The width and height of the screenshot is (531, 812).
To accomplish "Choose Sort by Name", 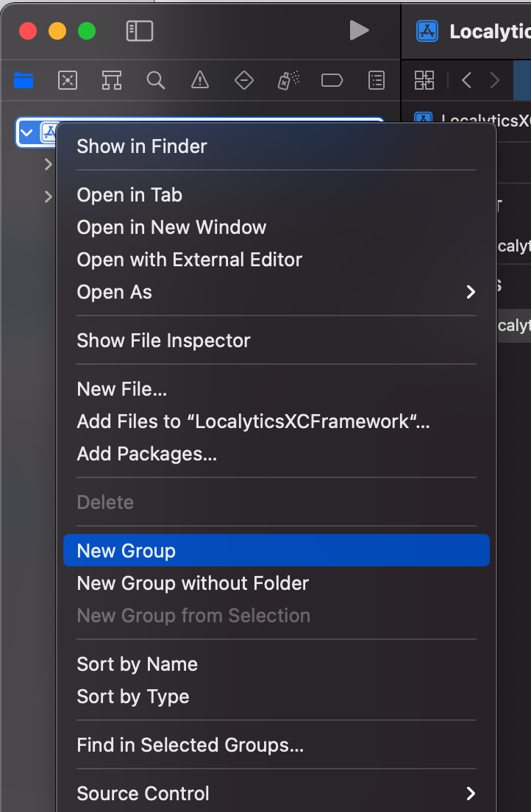I will [138, 664].
